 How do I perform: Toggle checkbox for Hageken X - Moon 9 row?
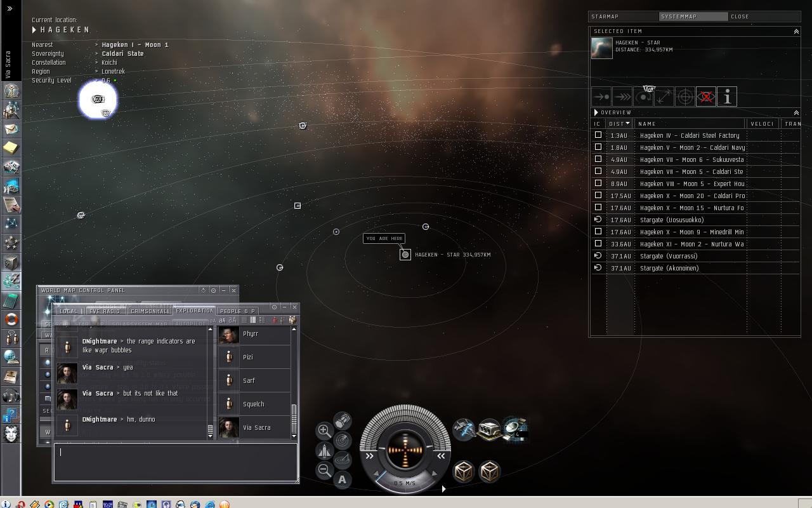click(598, 232)
